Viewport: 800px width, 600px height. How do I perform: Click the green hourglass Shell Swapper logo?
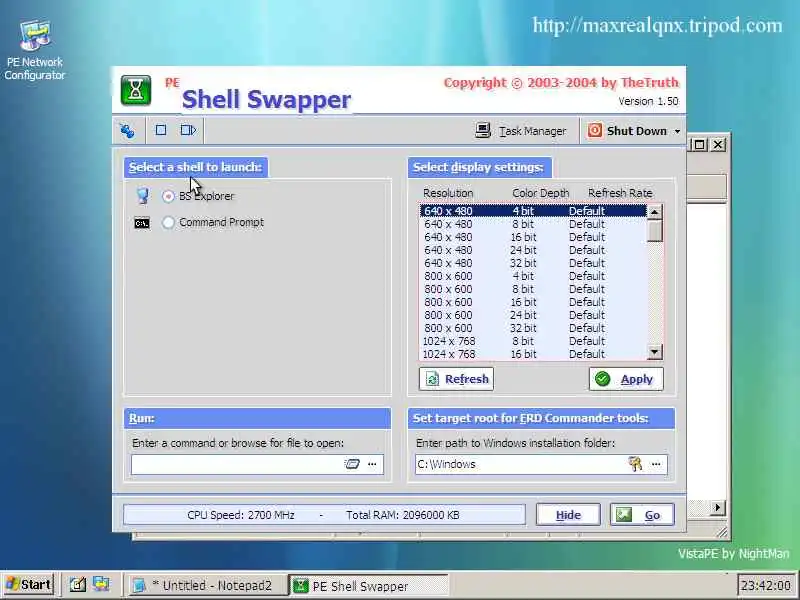click(136, 90)
